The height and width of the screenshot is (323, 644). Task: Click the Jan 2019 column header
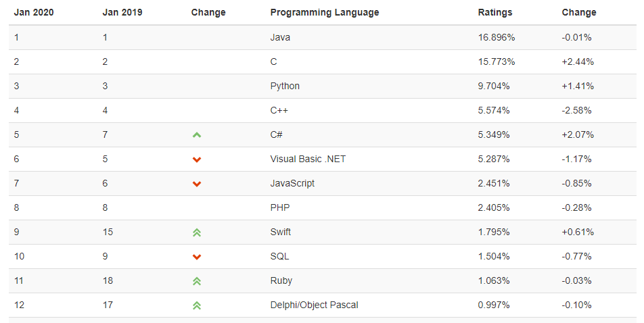click(122, 12)
